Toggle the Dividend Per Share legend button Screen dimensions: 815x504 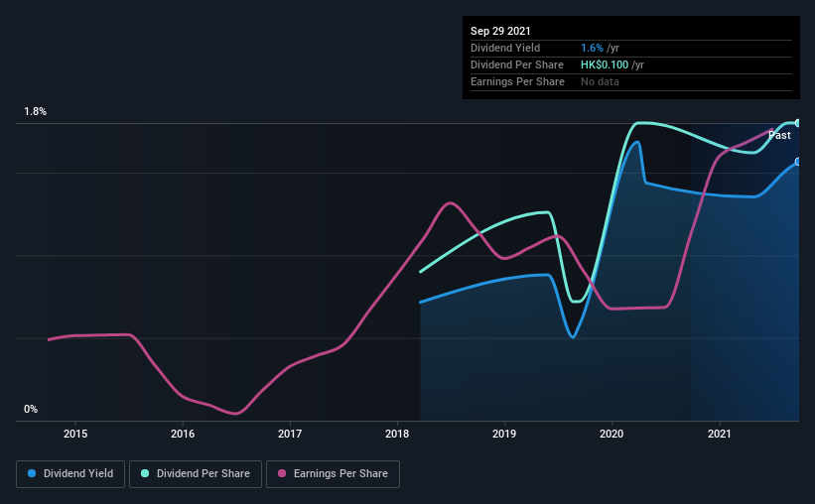click(x=196, y=474)
